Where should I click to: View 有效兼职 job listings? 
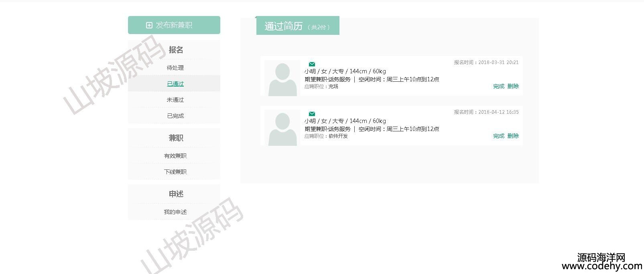click(x=175, y=156)
